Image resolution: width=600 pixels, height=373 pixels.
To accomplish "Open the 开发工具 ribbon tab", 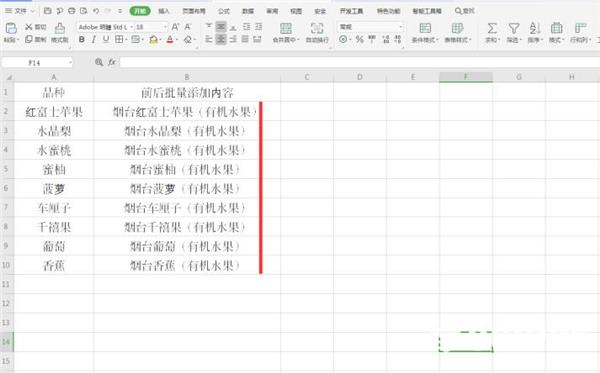I will 351,11.
